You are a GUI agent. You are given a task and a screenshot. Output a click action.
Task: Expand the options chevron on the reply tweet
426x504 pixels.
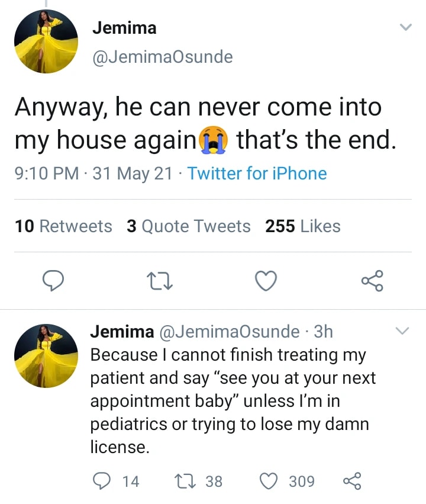(402, 330)
